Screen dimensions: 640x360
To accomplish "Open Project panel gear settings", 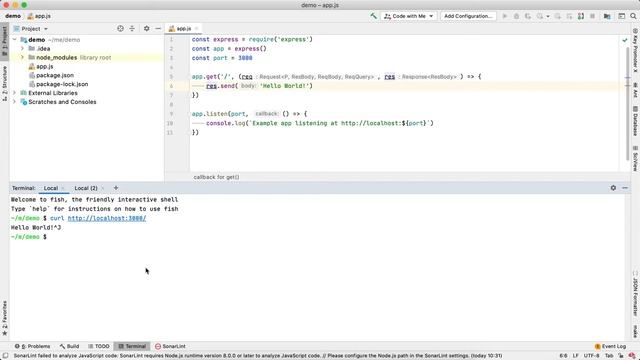I will pos(147,29).
